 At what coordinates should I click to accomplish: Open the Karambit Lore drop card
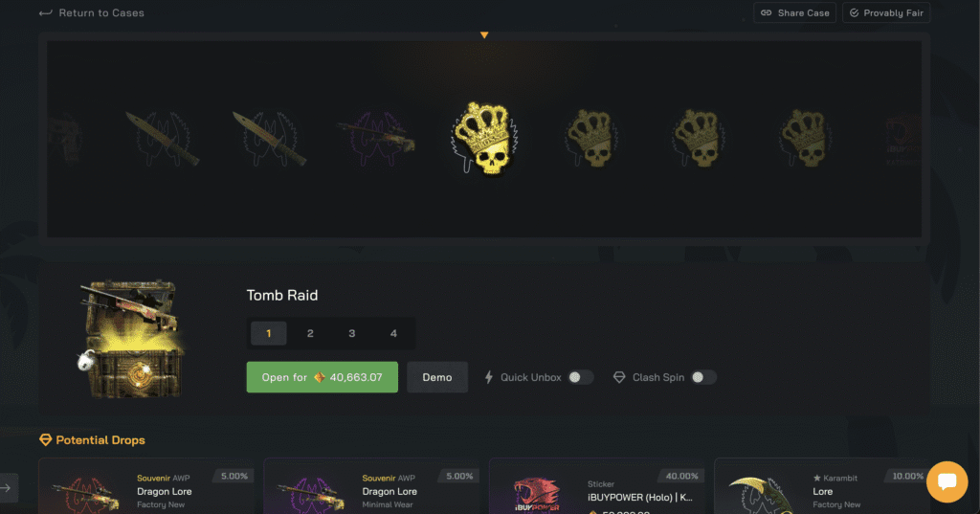(822, 486)
